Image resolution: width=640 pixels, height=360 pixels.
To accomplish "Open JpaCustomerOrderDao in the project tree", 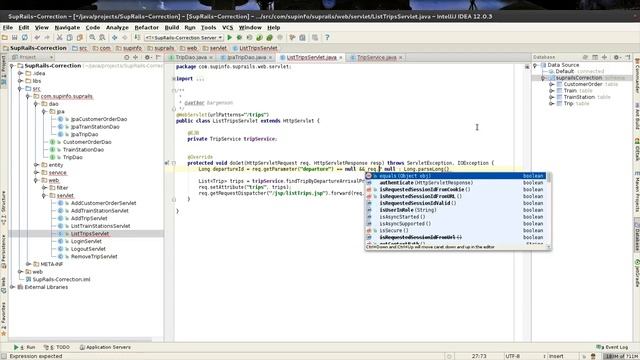I will [99, 119].
